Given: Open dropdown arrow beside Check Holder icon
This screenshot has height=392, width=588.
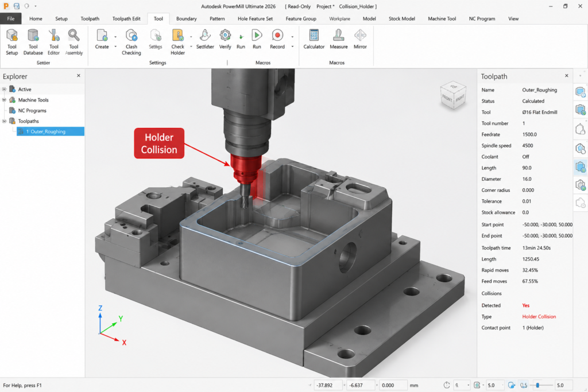Looking at the screenshot, I should 191,37.
